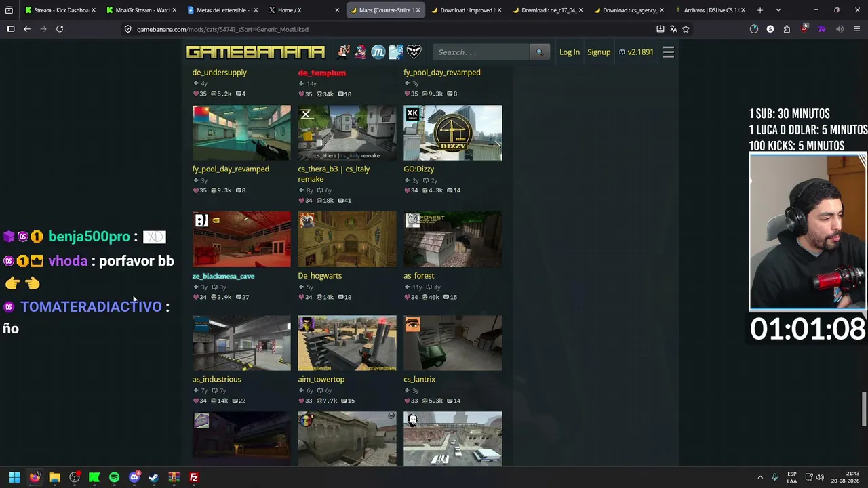Open the browser main menu
This screenshot has height=488, width=868.
(x=857, y=29)
